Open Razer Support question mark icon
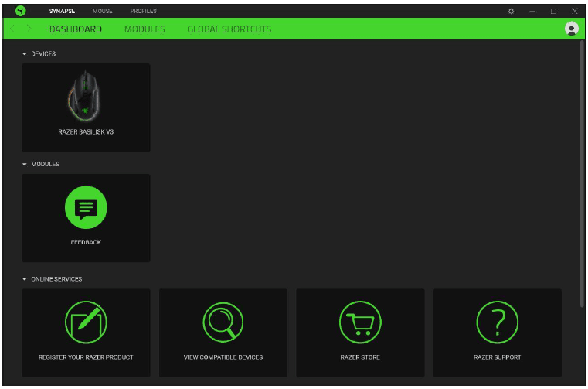 497,322
